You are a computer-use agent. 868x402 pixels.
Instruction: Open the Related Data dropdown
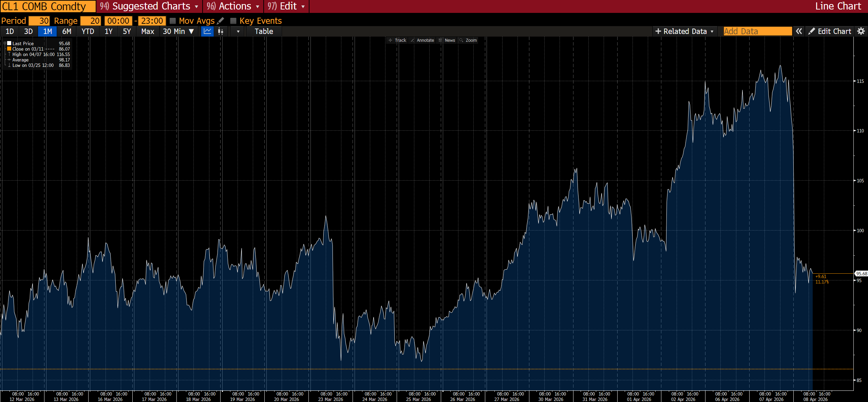tap(684, 31)
